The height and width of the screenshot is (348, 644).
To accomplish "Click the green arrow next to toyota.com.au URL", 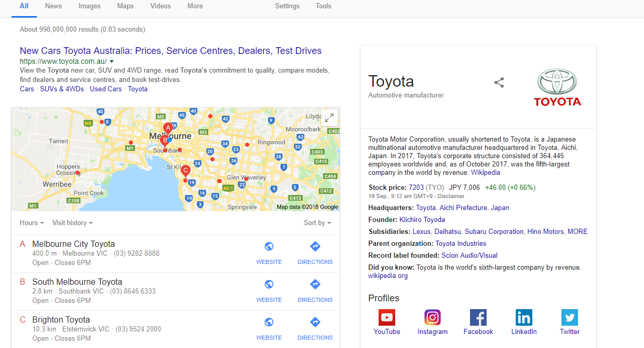I will click(112, 61).
